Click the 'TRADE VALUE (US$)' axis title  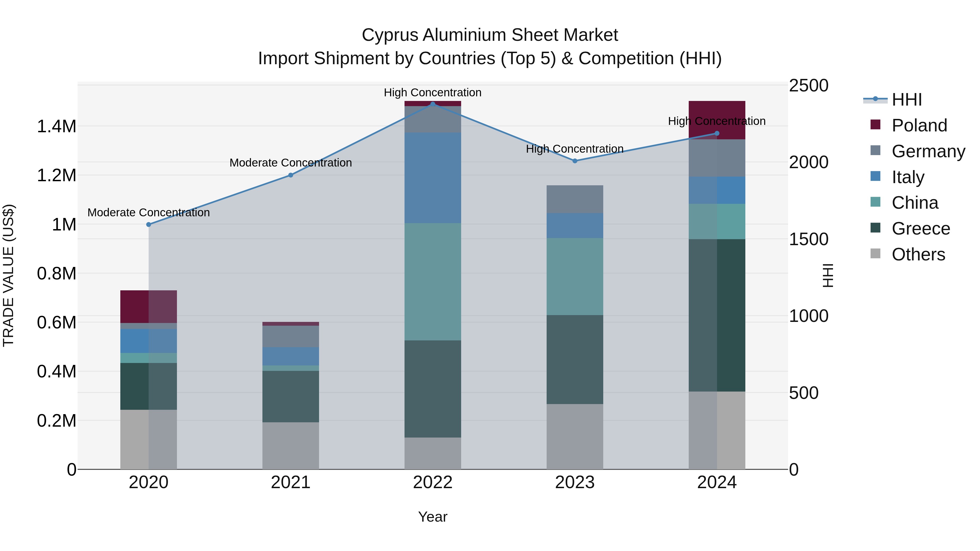point(8,275)
